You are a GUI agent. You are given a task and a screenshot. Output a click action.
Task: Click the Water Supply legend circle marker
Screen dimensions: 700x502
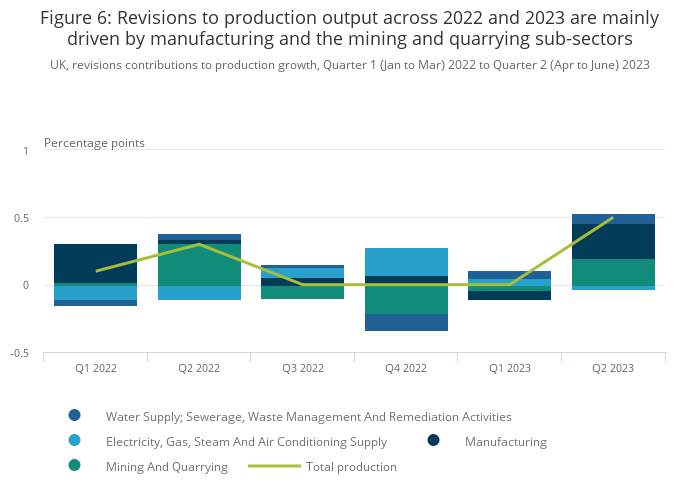coord(74,416)
